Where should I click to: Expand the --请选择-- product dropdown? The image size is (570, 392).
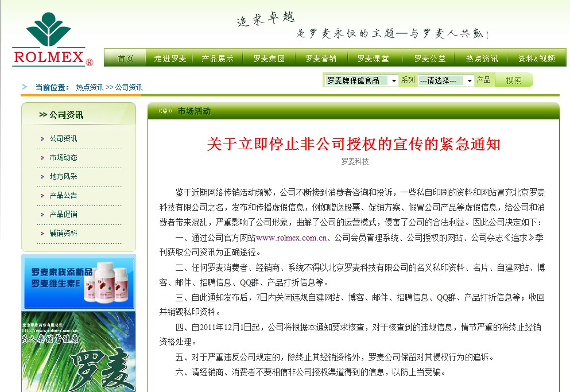click(x=445, y=80)
